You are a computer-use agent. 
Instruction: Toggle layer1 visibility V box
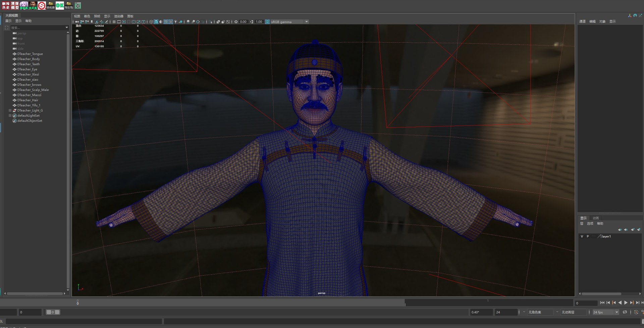582,236
